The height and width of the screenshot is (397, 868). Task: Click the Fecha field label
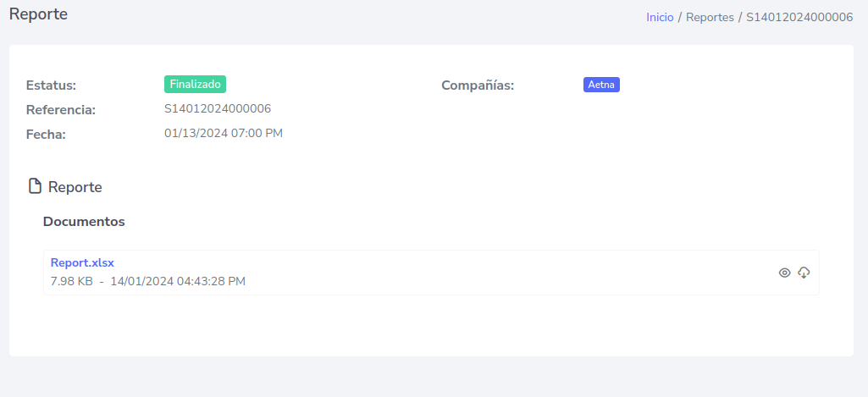click(46, 134)
